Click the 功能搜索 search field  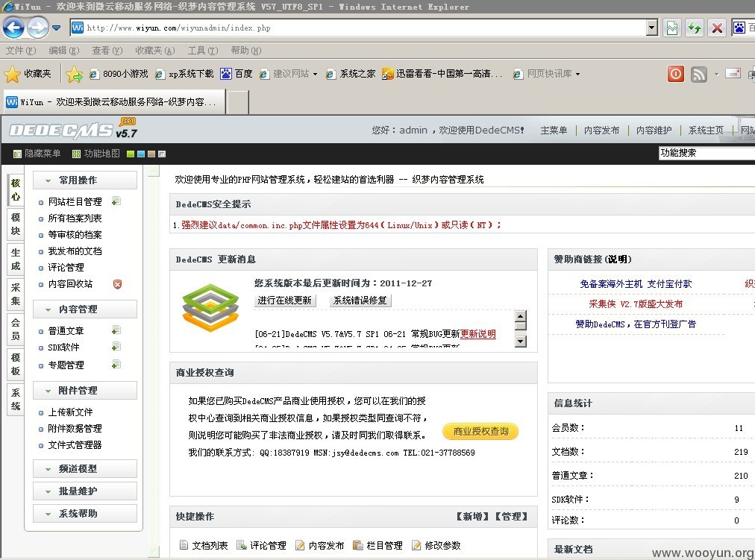click(x=707, y=153)
